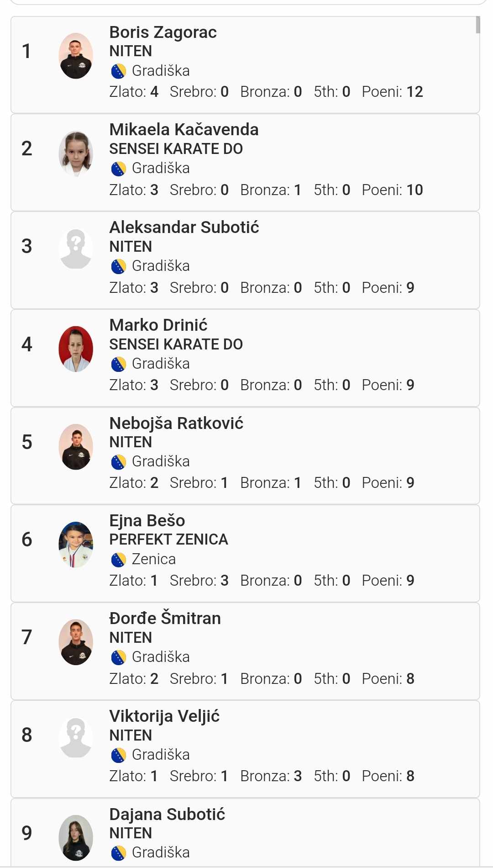The height and width of the screenshot is (868, 493).
Task: Select the Mikaela Kačavenda name
Action: coord(184,130)
